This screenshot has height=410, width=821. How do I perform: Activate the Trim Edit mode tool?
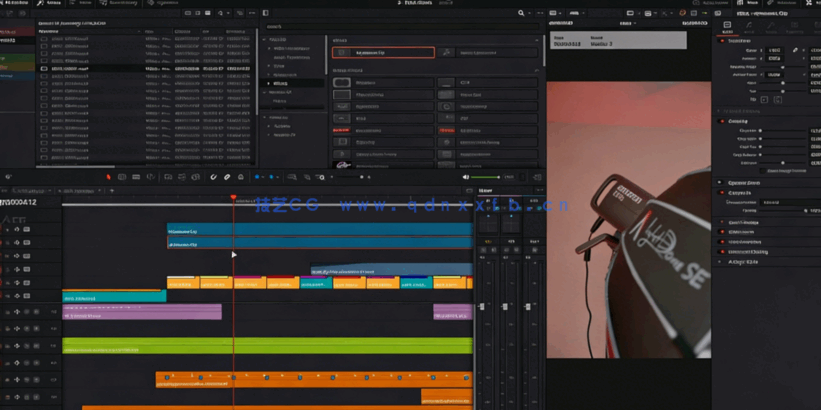pyautogui.click(x=122, y=177)
